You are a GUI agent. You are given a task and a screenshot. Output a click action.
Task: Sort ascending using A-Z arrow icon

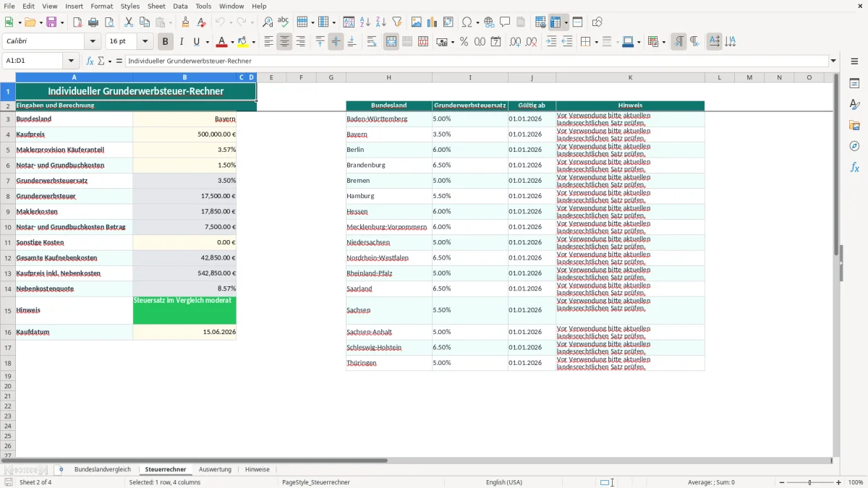point(365,22)
